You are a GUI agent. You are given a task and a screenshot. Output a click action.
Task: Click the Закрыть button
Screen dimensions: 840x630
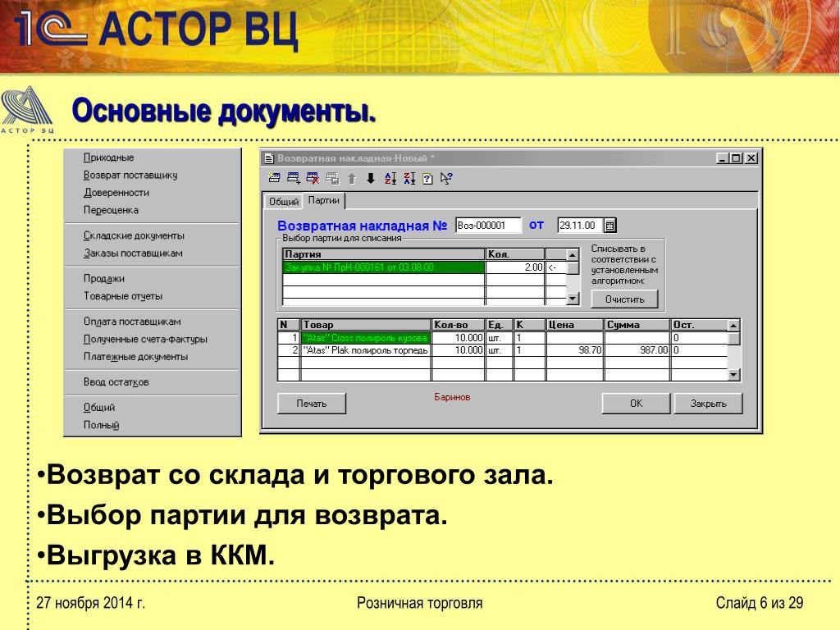point(708,404)
